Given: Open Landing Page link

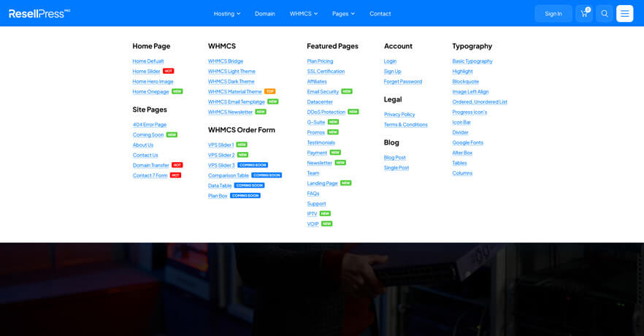Looking at the screenshot, I should (323, 183).
